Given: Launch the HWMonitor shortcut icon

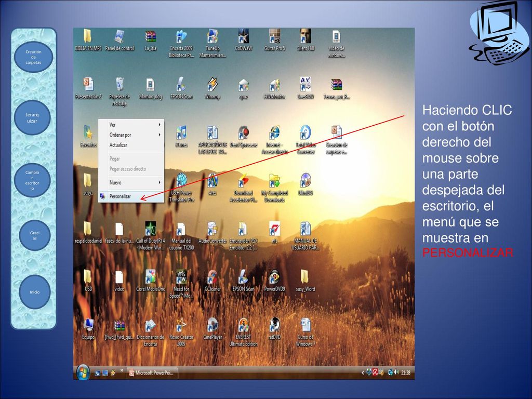Looking at the screenshot, I should point(274,85).
